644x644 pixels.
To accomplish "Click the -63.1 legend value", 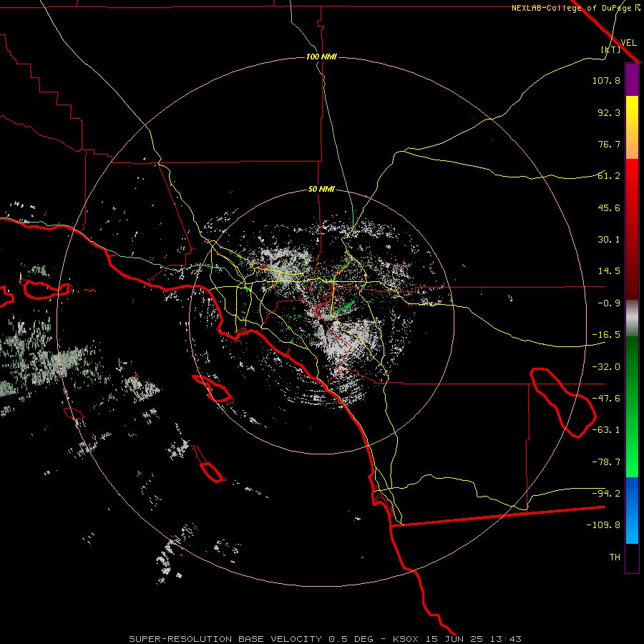I will [x=606, y=430].
